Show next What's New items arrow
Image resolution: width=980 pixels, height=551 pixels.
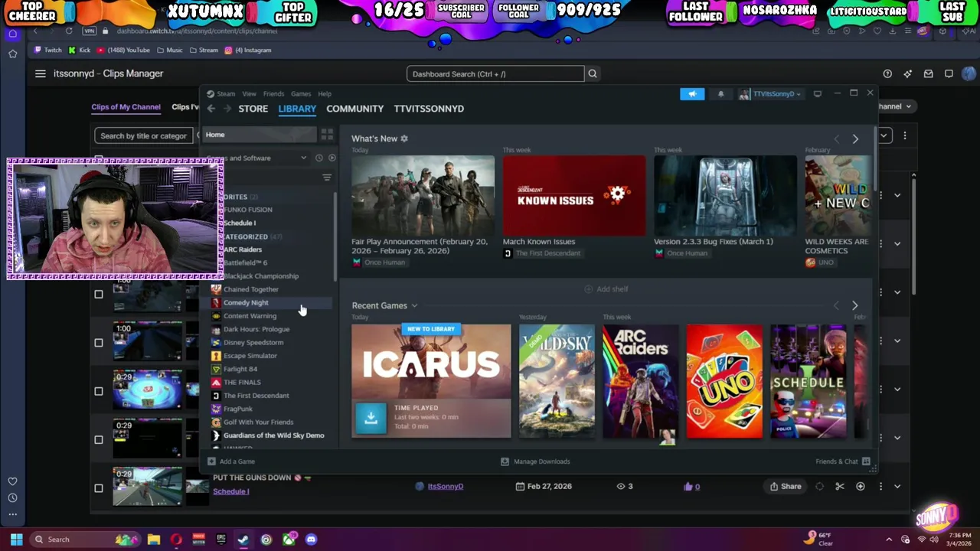tap(855, 139)
